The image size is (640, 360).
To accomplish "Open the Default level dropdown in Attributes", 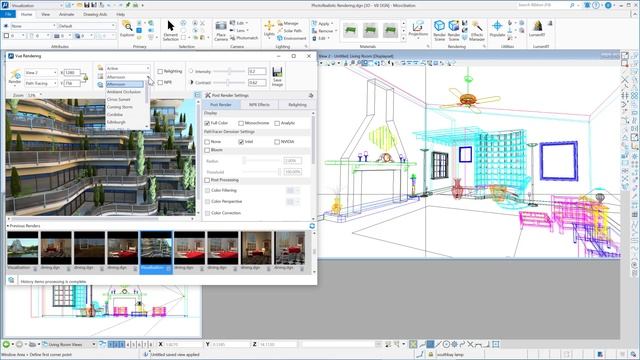I will pos(87,26).
